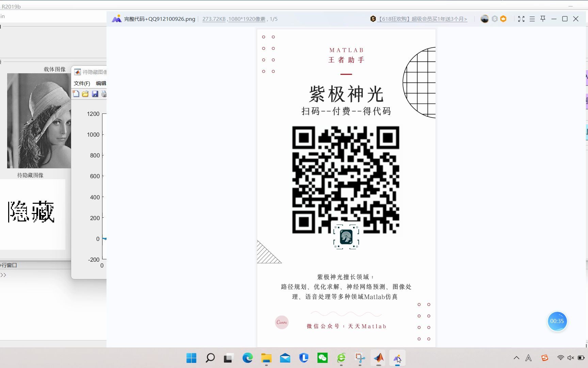Open MATLAB from the taskbar
This screenshot has width=588, height=368.
point(379,358)
